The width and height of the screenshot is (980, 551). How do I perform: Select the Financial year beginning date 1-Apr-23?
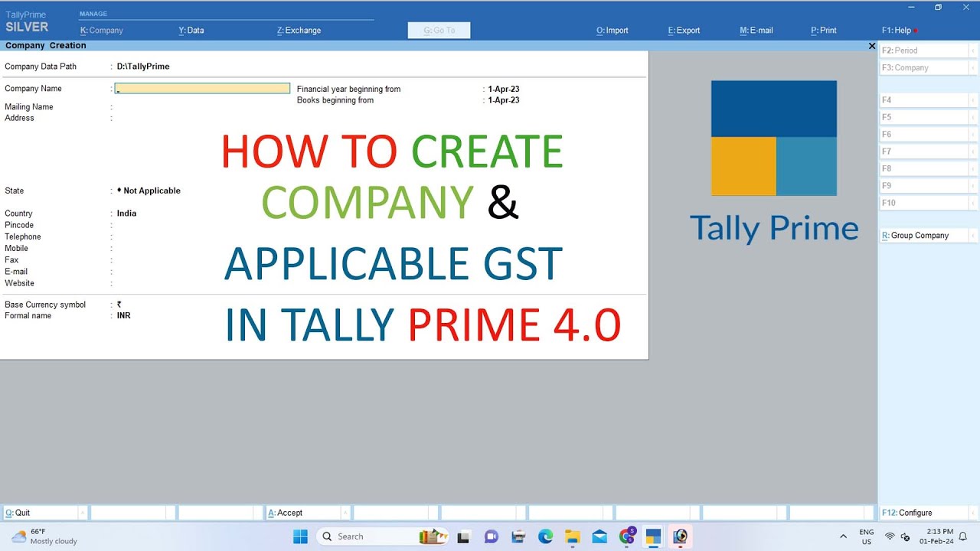tap(504, 90)
